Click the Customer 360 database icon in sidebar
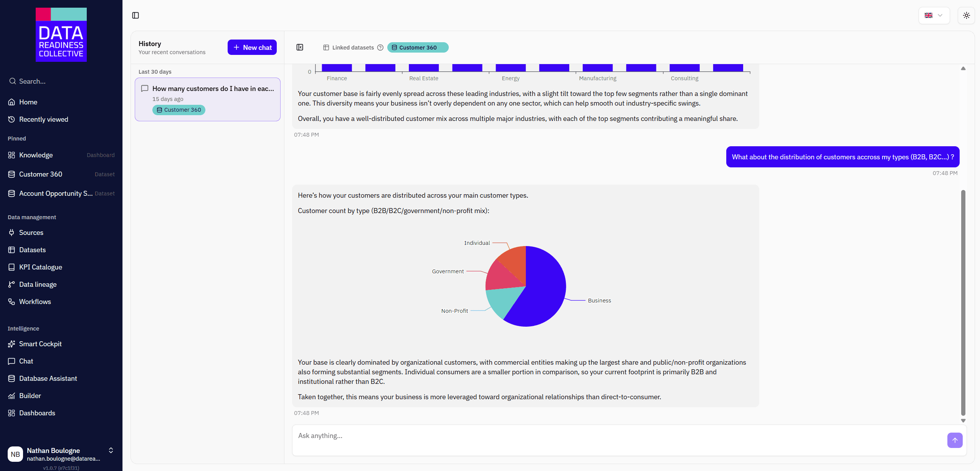Screen dimensions: 980x471 tap(12, 174)
